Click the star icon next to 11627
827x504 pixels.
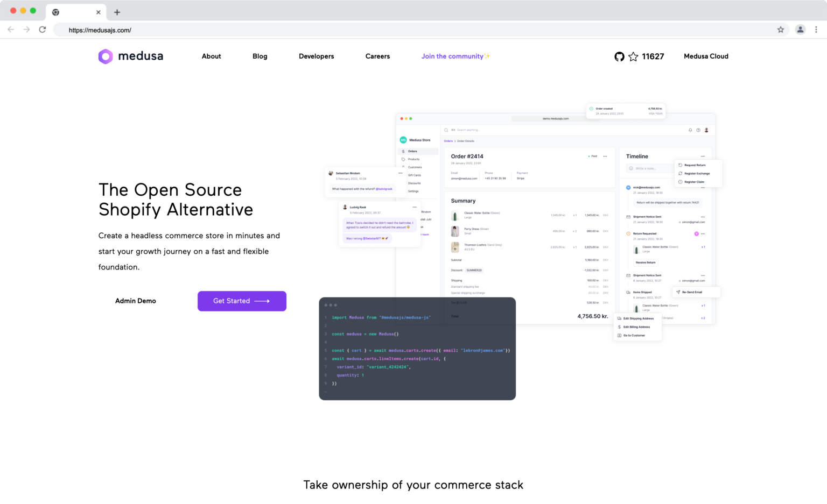point(633,56)
